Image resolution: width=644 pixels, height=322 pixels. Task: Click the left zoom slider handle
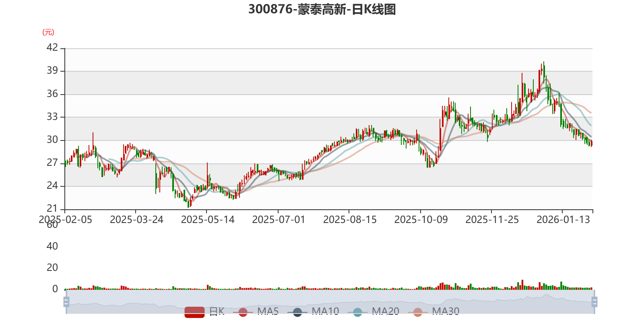pyautogui.click(x=66, y=302)
